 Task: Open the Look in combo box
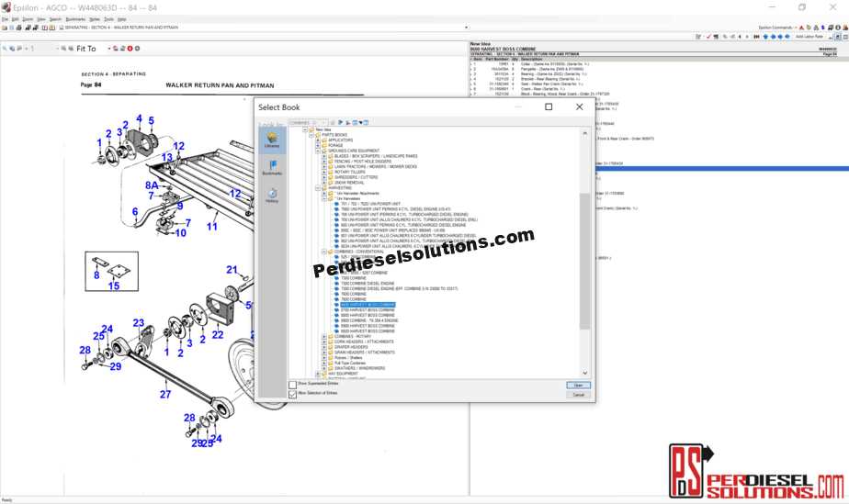(x=308, y=122)
